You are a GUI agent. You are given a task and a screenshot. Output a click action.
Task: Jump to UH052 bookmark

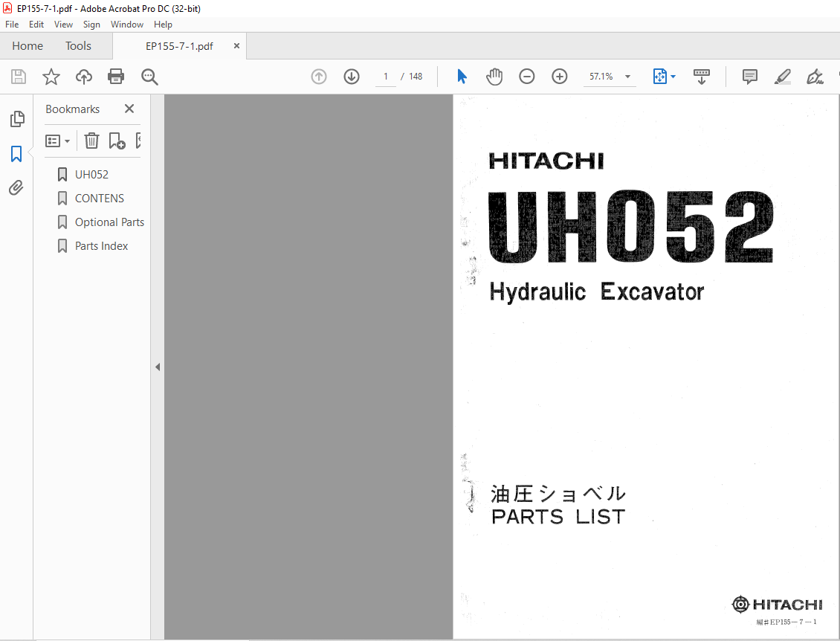click(x=91, y=175)
